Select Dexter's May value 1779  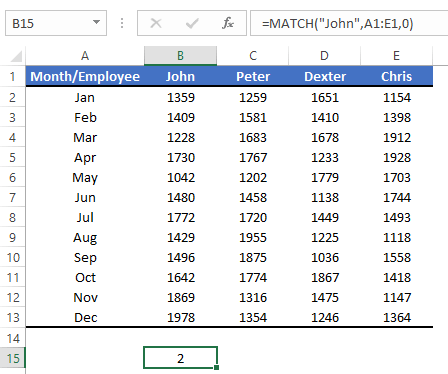pos(324,177)
